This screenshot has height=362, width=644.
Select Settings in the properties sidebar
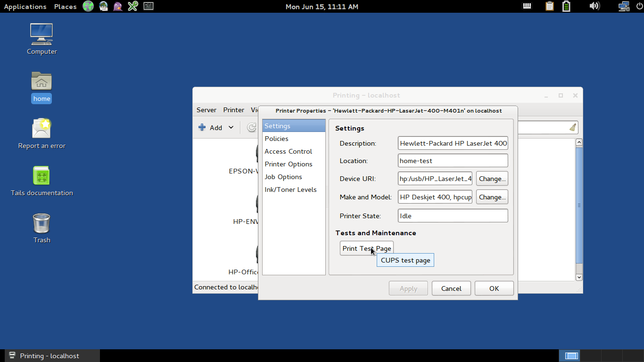(x=294, y=126)
